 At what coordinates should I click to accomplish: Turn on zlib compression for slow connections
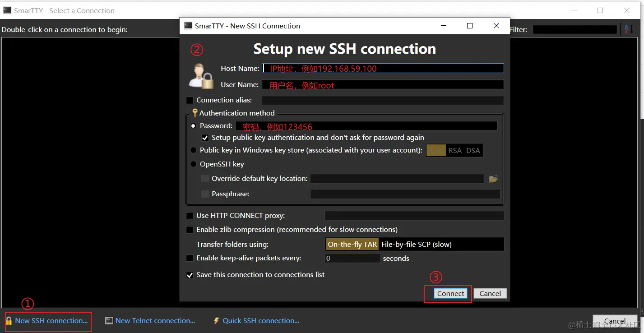pyautogui.click(x=190, y=230)
